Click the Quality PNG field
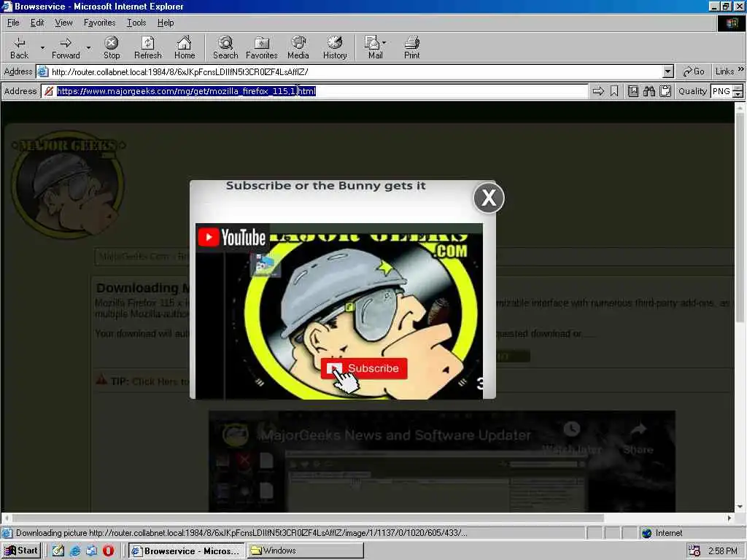This screenshot has width=747, height=560. click(721, 91)
